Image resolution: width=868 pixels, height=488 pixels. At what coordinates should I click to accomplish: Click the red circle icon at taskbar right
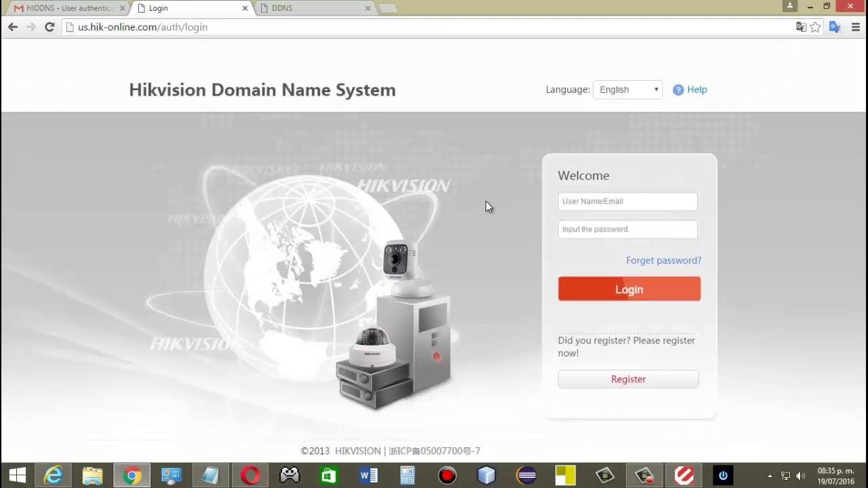click(684, 476)
